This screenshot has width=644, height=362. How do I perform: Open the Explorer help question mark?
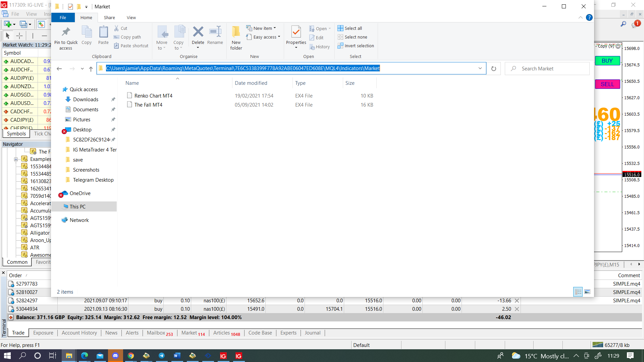click(x=589, y=18)
